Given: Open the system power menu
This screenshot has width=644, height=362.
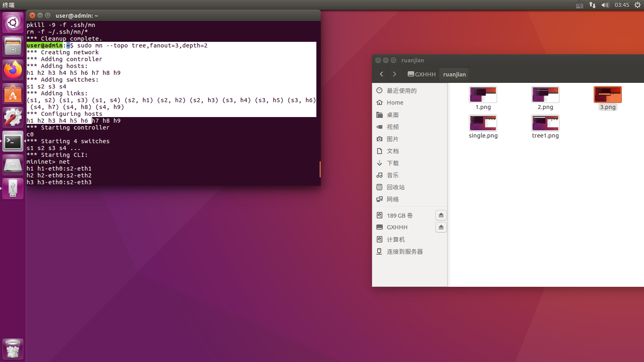Looking at the screenshot, I should [x=638, y=5].
